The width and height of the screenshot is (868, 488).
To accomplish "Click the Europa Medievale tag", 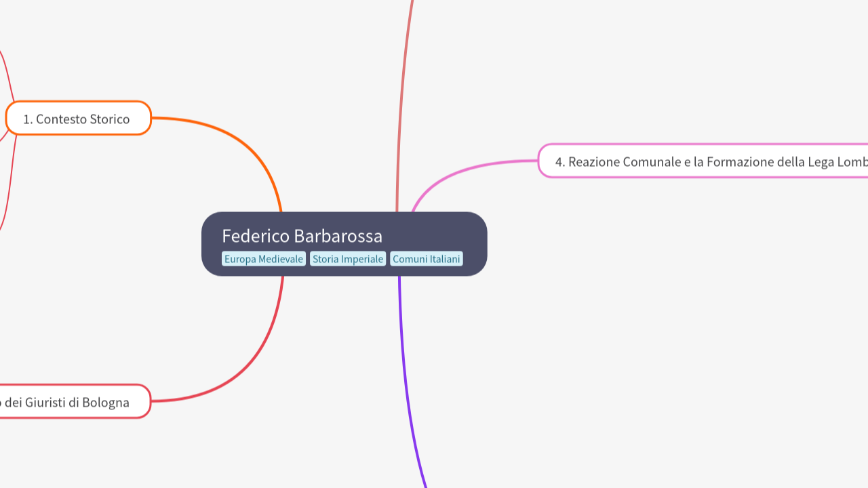I will coord(264,259).
